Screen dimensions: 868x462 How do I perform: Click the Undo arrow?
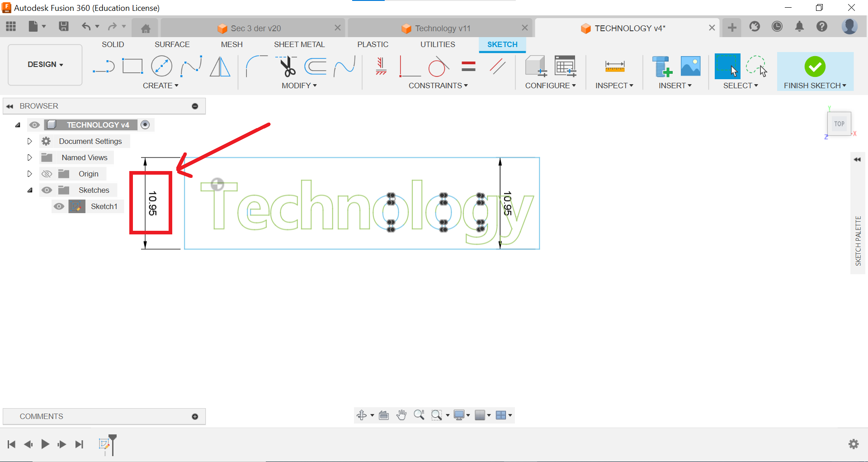(x=86, y=27)
